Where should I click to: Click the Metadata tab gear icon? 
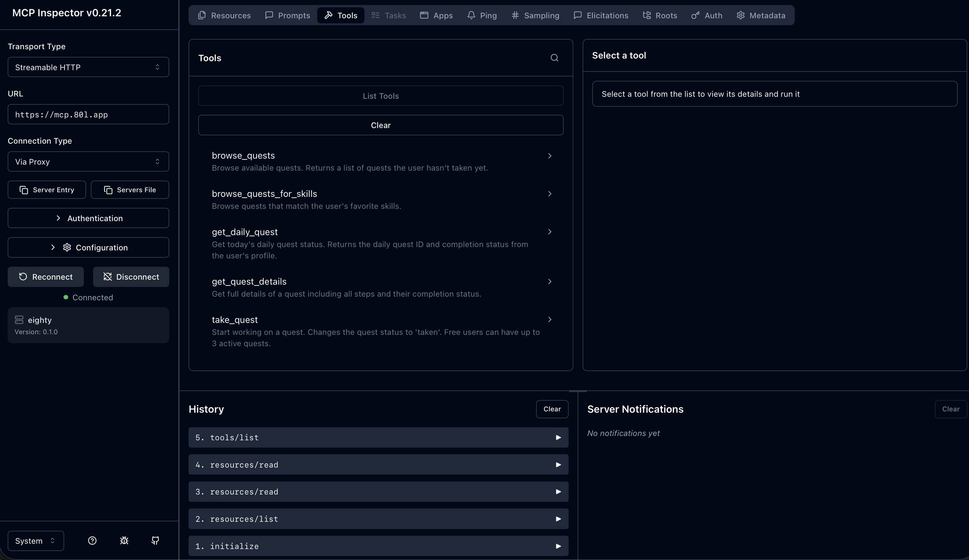(x=741, y=15)
